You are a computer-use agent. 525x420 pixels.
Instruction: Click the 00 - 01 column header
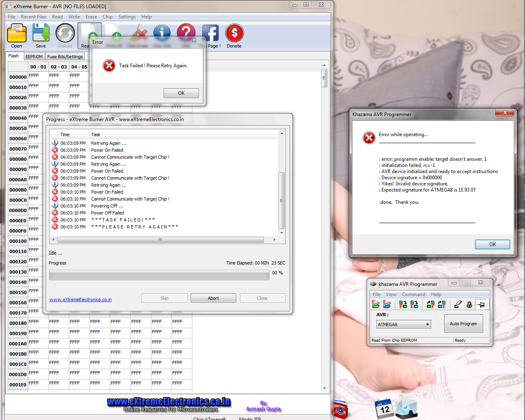point(38,67)
